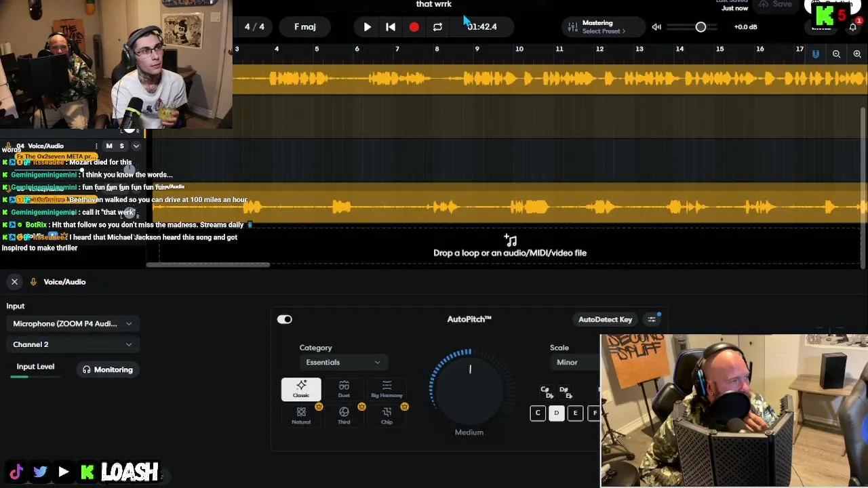
Task: Select the Duet AutoPitch effect
Action: pyautogui.click(x=344, y=390)
